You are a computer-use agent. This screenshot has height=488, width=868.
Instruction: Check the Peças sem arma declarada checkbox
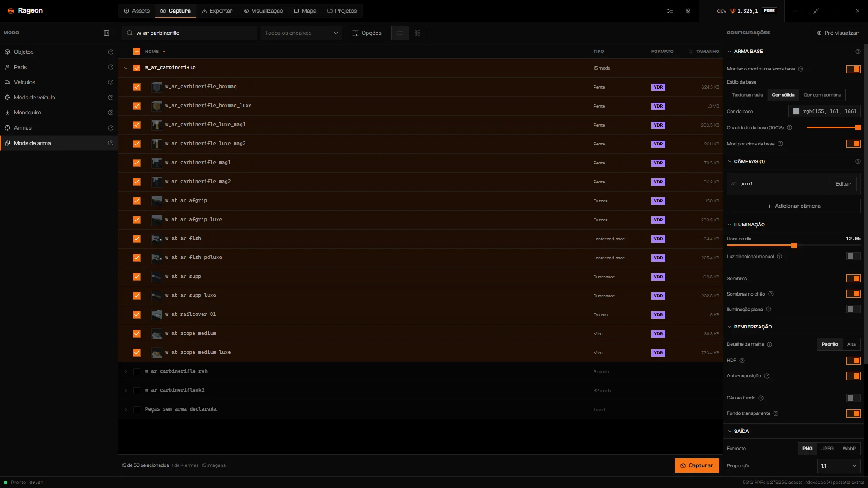coord(137,409)
